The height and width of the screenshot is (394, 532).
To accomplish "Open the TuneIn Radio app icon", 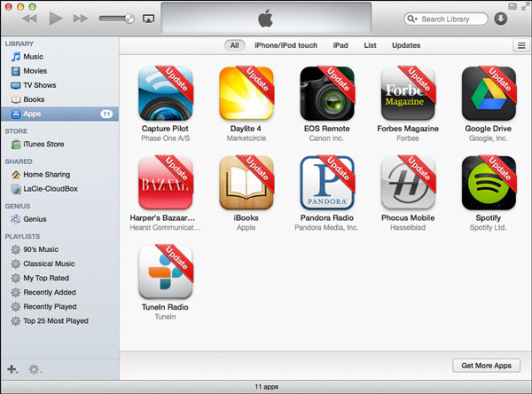I will (x=166, y=272).
